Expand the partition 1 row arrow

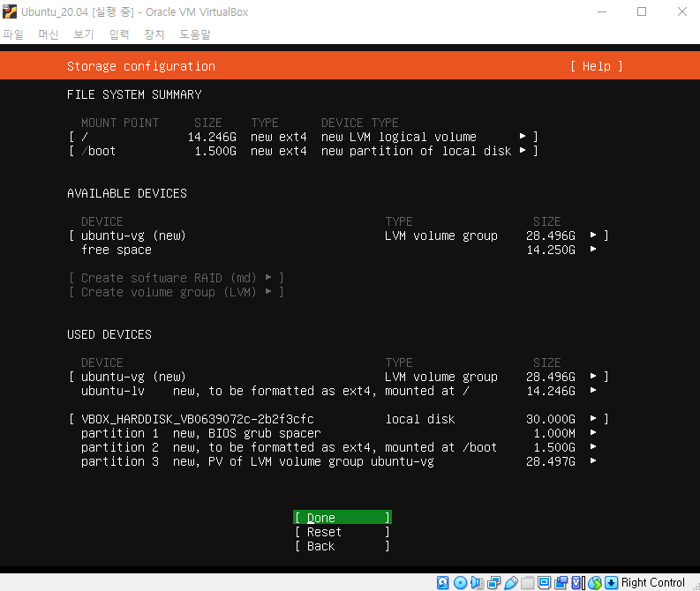(x=593, y=432)
